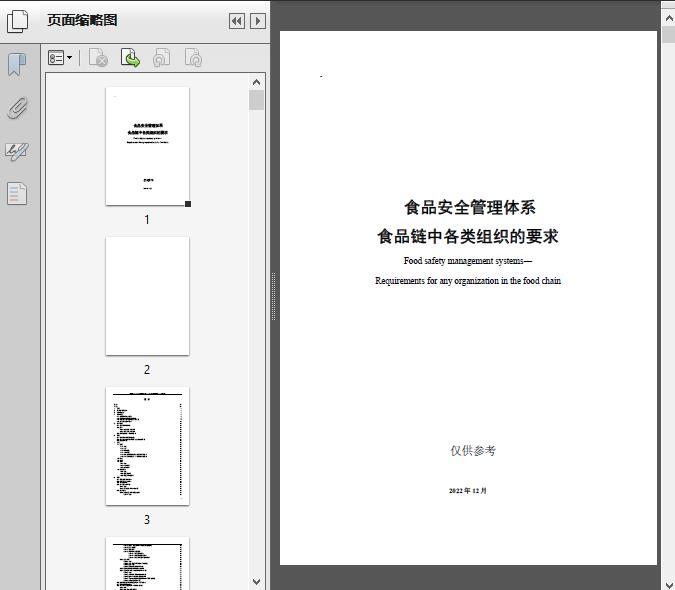Viewport: 675px width, 590px height.
Task: Open the Attachments paperclip panel
Action: pos(18,108)
